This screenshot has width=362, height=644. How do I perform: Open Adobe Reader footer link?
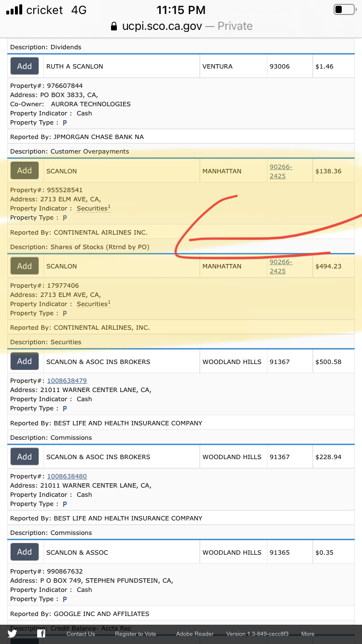195,634
